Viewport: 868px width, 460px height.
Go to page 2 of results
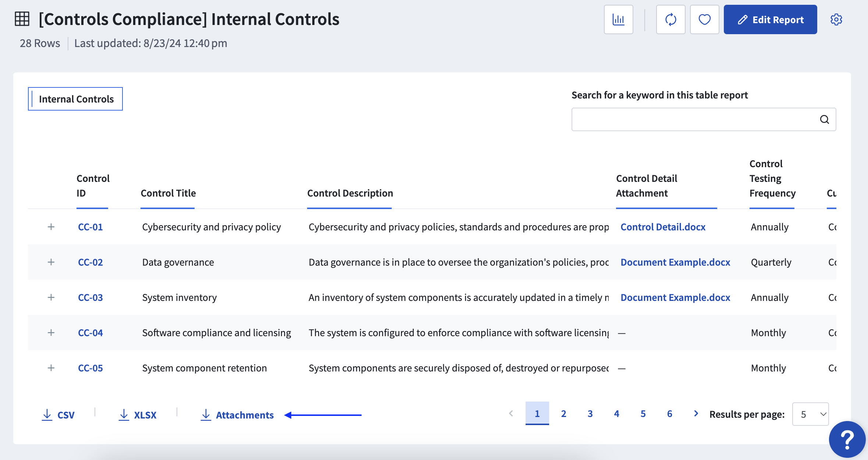[563, 414]
